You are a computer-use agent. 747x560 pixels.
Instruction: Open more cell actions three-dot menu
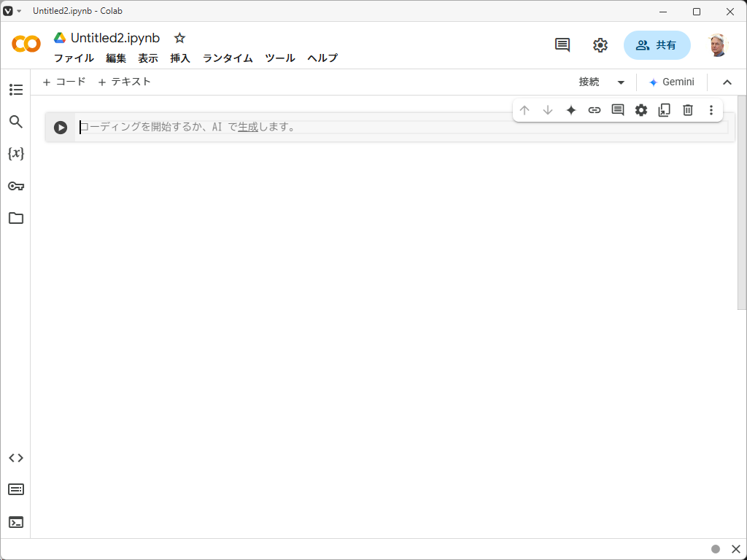coord(711,111)
